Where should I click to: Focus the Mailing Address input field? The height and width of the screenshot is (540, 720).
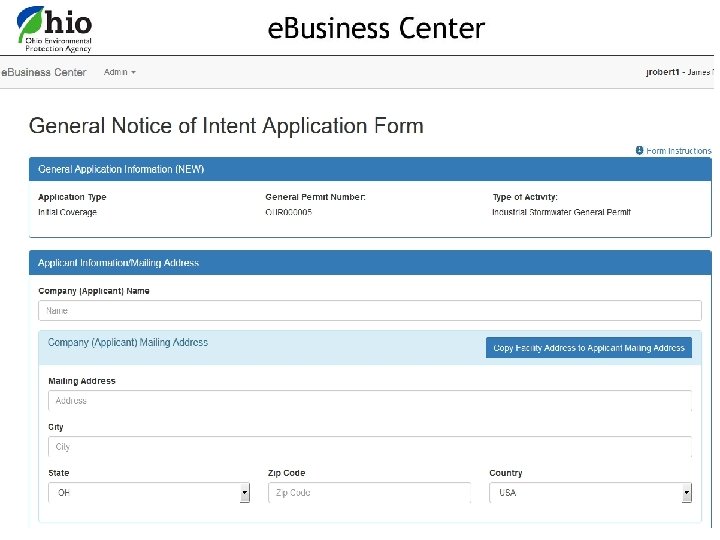tap(370, 401)
